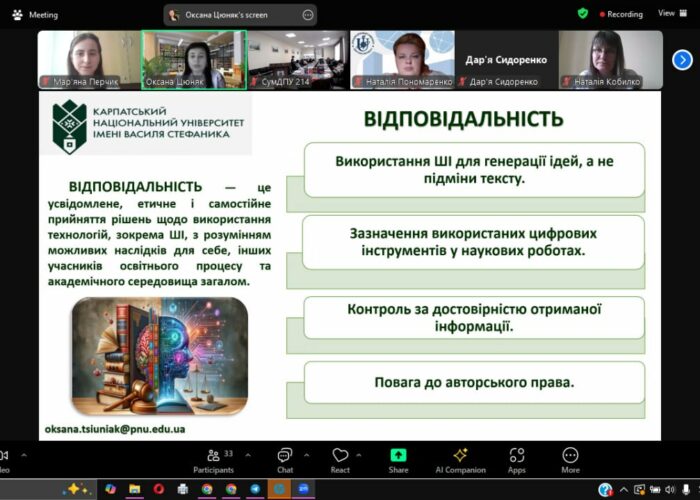700x500 pixels.
Task: Open the Apps menu in Zoom
Action: pos(516,458)
